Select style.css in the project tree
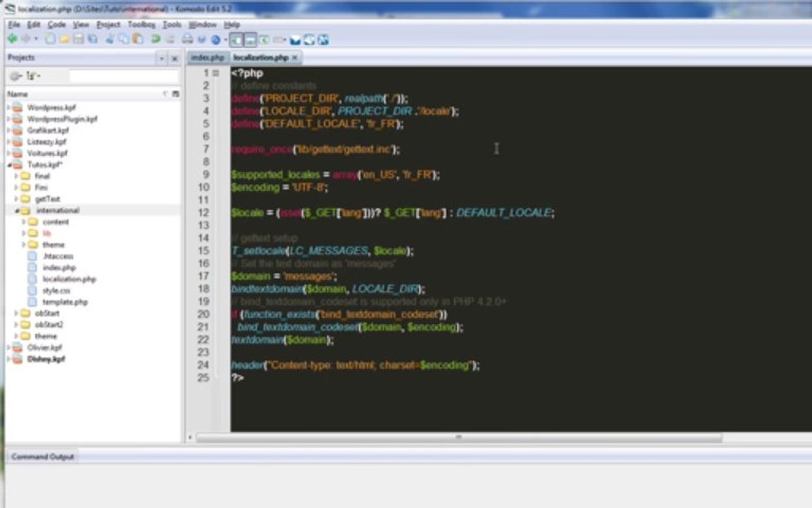Image resolution: width=812 pixels, height=508 pixels. point(56,290)
